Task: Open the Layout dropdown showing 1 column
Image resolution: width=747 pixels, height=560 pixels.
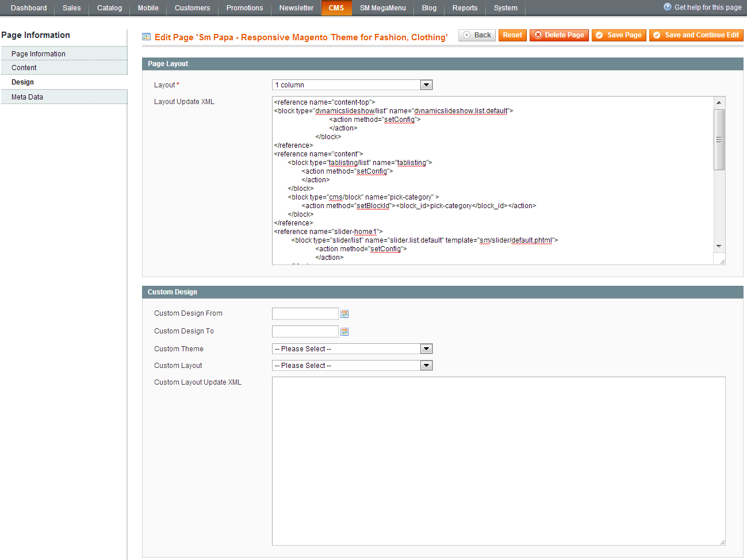Action: click(352, 85)
